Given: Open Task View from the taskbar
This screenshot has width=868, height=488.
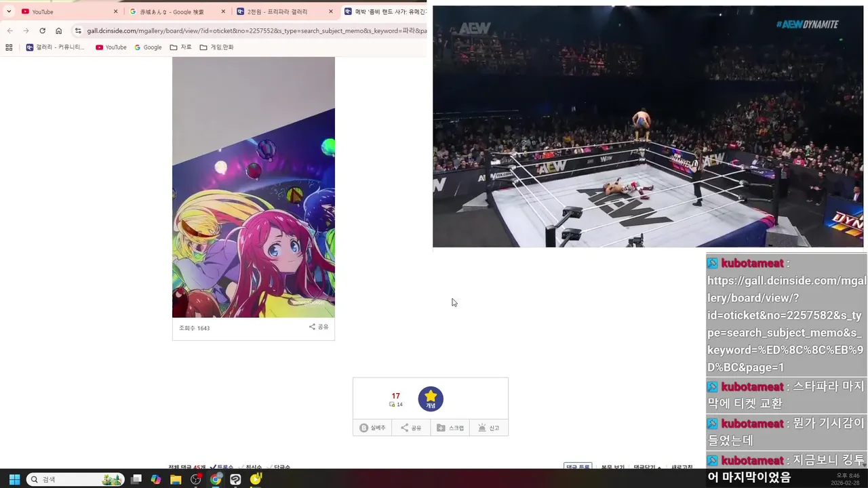Looking at the screenshot, I should point(136,479).
